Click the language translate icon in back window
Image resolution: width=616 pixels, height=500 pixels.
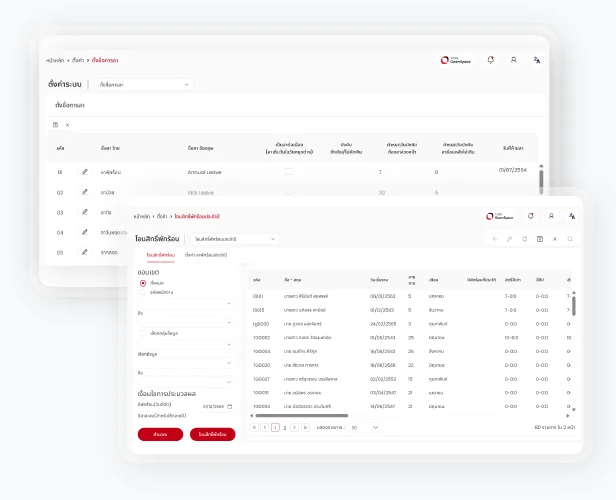click(x=537, y=60)
